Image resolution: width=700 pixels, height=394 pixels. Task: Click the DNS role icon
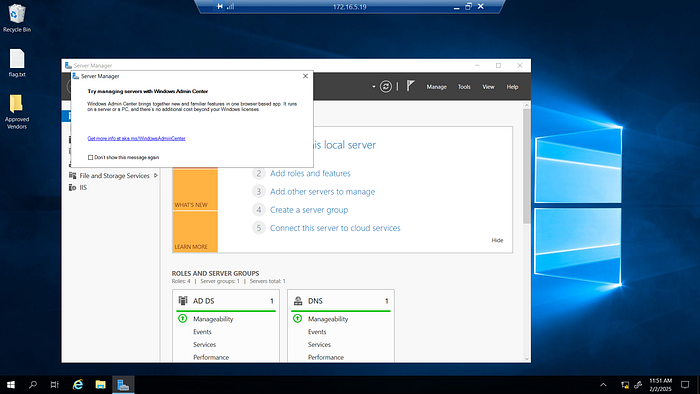pos(298,301)
